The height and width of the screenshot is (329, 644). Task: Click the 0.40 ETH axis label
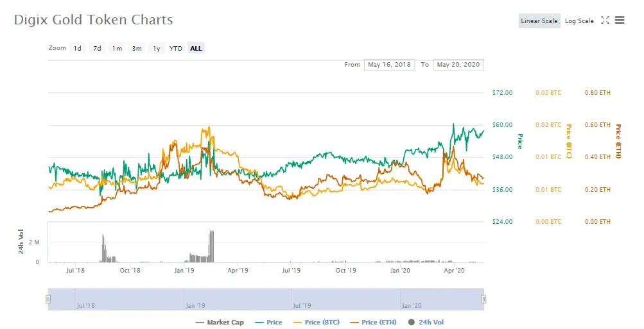[x=598, y=156]
